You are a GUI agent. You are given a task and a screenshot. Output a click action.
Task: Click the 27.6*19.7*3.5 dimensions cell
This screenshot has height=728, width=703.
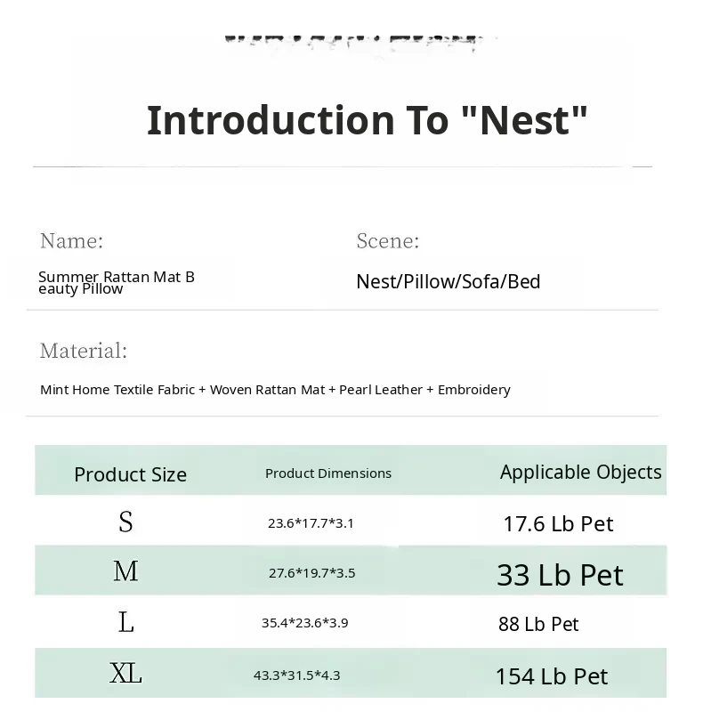pyautogui.click(x=311, y=572)
